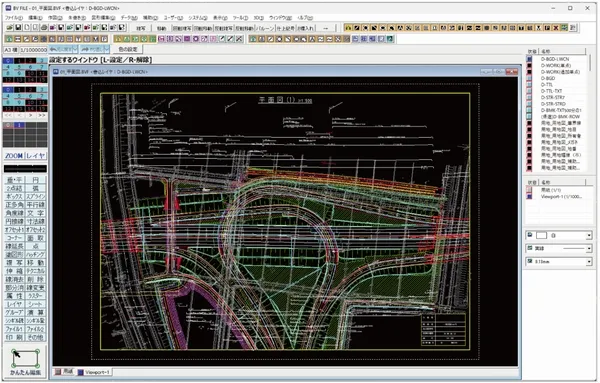Click the >> palette page button

point(42,115)
